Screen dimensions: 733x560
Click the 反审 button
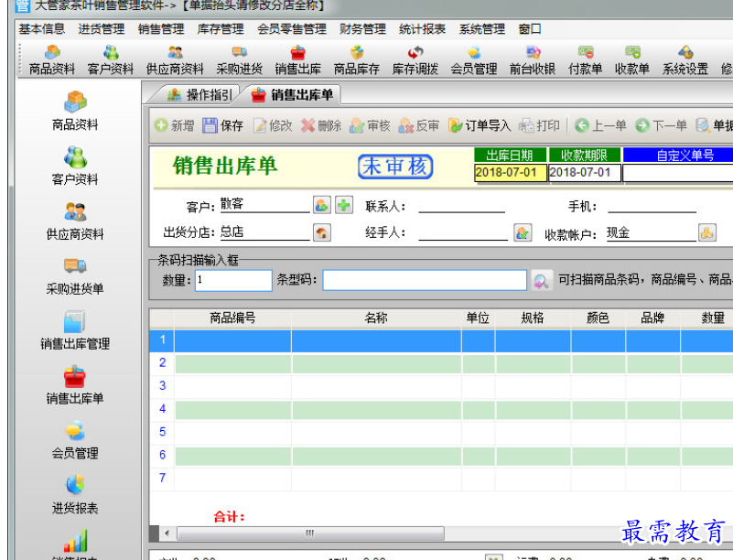[419, 125]
